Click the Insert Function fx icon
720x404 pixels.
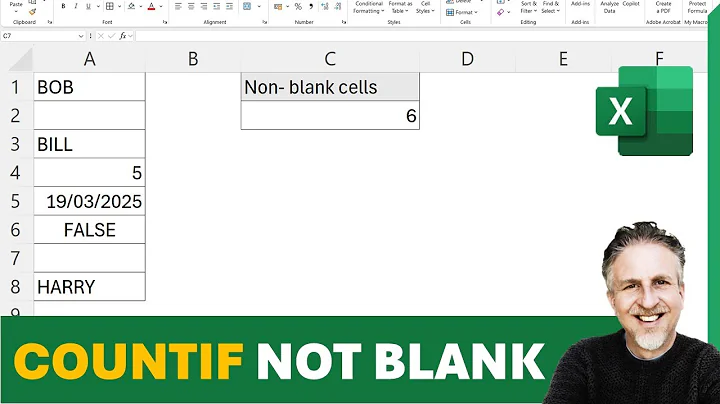(123, 36)
